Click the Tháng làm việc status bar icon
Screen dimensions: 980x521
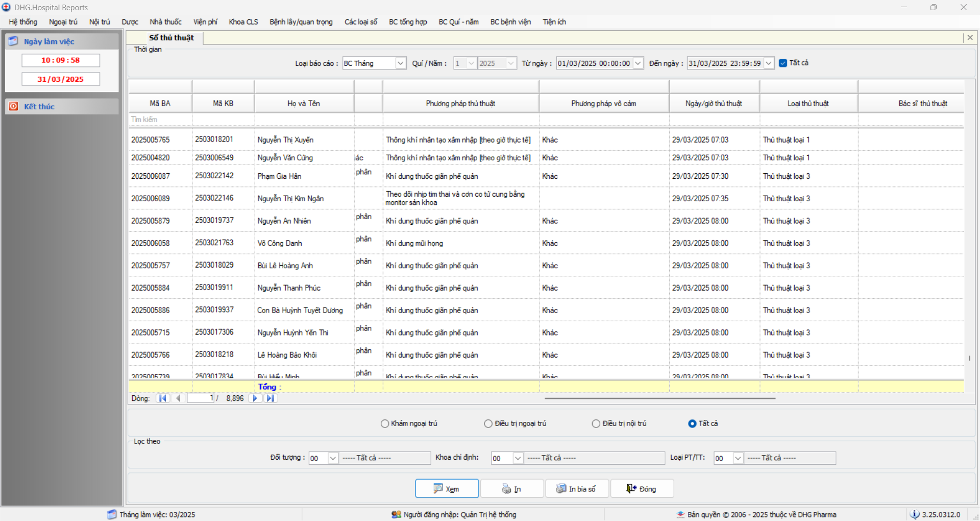112,514
